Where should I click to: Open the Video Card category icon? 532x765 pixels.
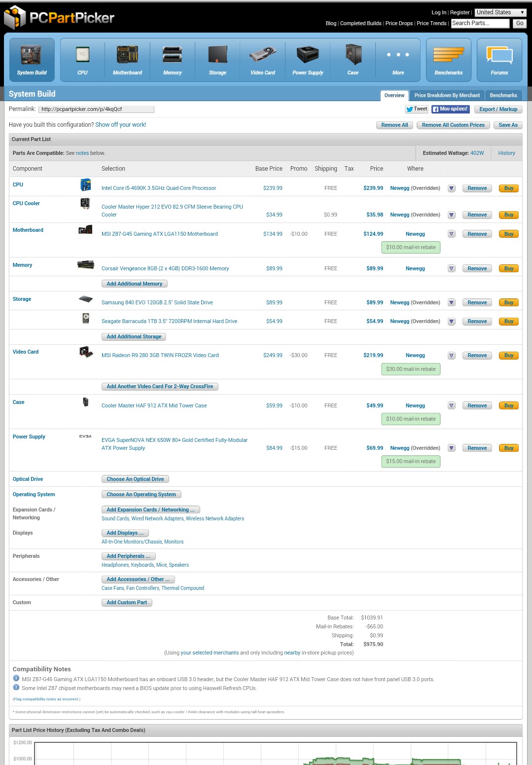click(x=263, y=60)
